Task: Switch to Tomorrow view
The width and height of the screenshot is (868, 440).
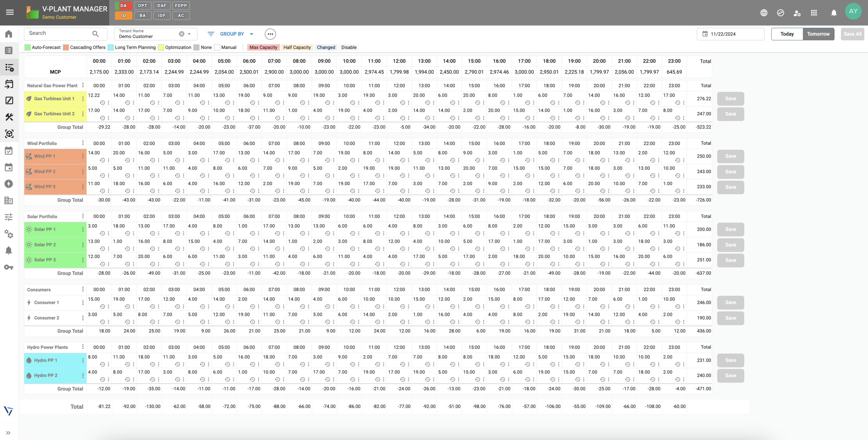Action: pyautogui.click(x=818, y=34)
